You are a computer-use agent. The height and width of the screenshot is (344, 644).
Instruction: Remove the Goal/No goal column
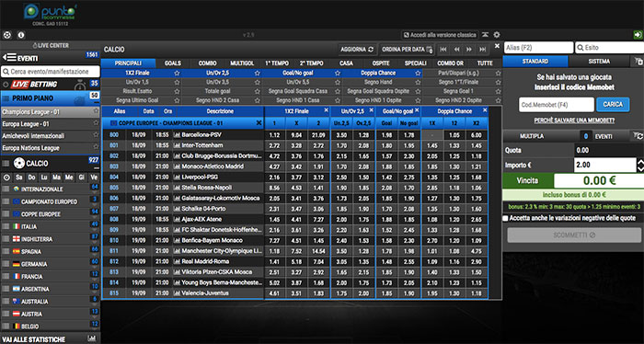pyautogui.click(x=417, y=110)
